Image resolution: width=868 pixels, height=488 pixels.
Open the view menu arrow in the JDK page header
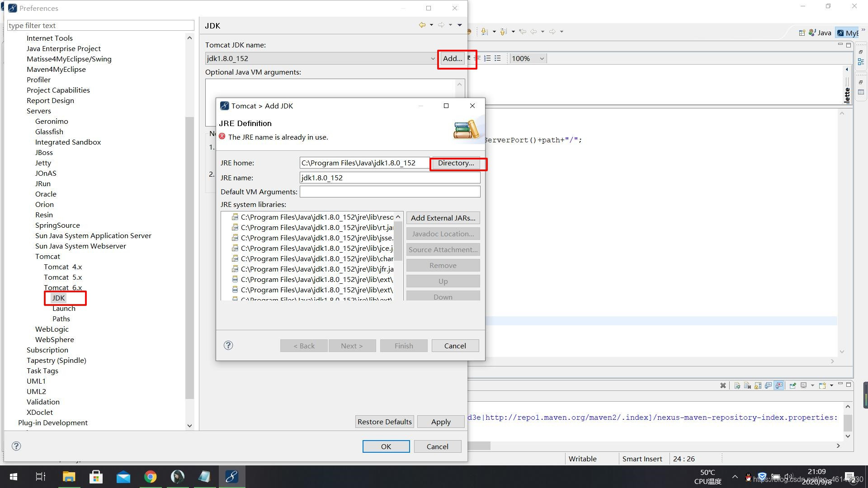(x=460, y=25)
